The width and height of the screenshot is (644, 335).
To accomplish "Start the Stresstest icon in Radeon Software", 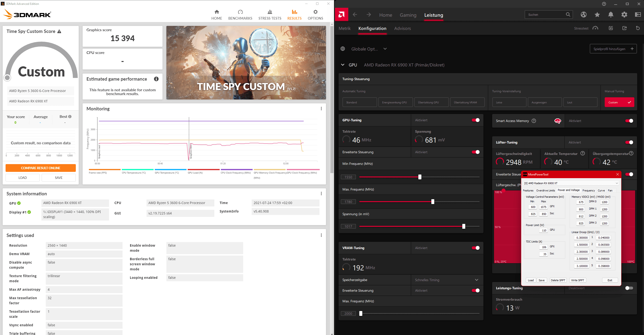I will coord(596,28).
